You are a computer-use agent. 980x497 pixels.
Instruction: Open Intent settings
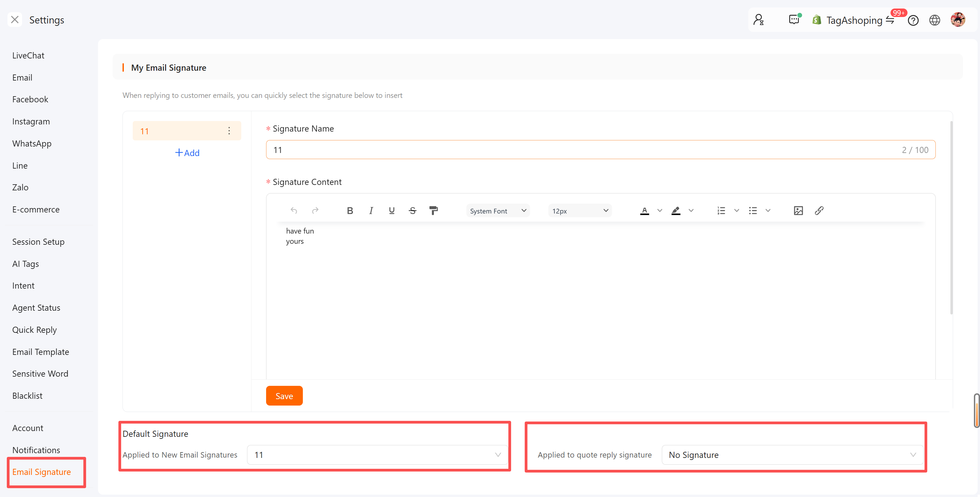click(x=23, y=286)
